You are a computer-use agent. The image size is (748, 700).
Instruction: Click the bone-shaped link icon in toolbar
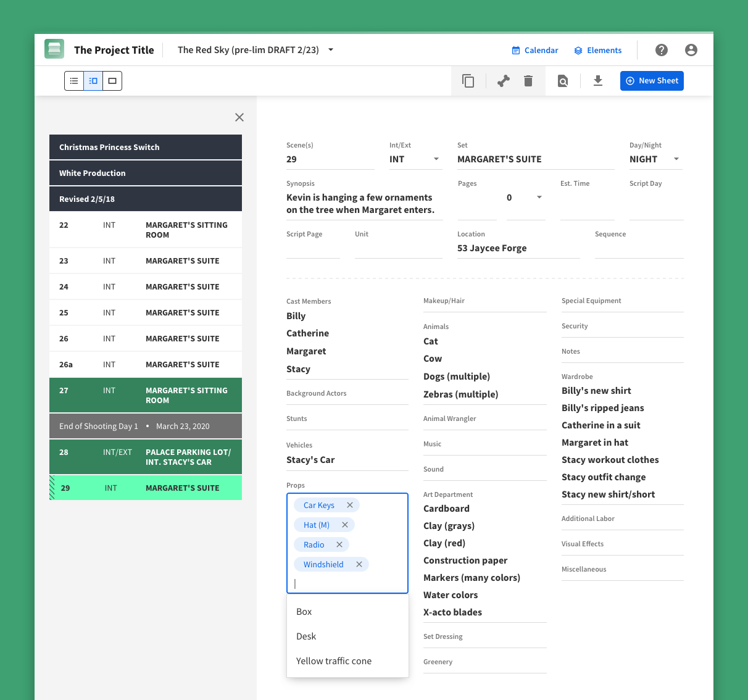coord(504,81)
